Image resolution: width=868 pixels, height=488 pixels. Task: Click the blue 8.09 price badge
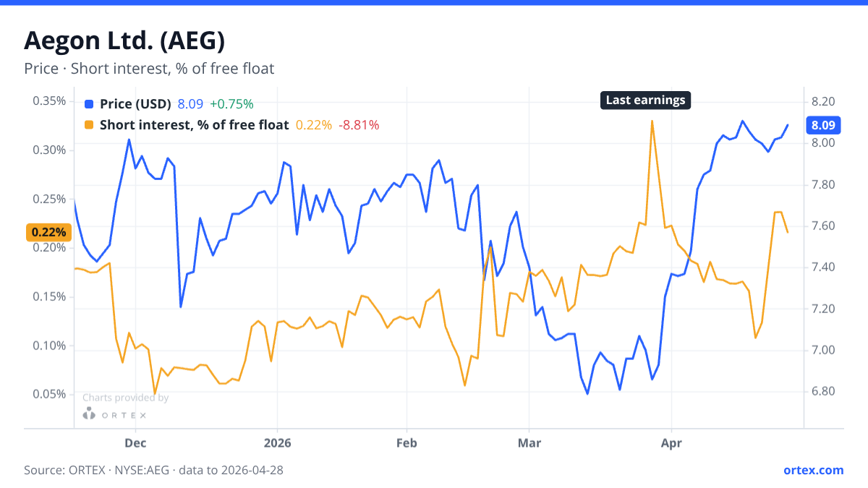click(823, 125)
